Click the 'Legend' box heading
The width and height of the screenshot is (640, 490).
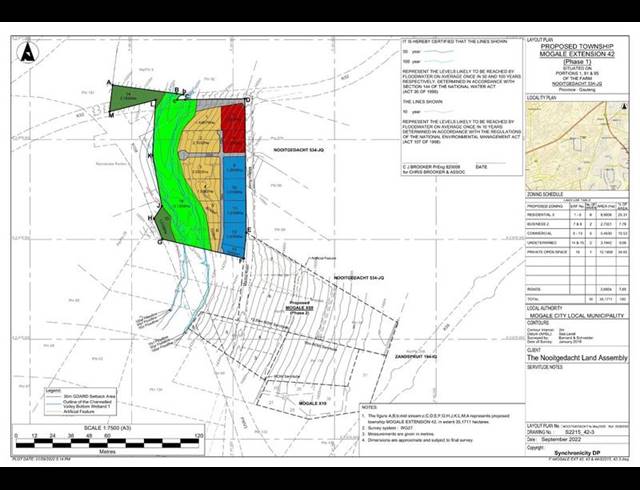tap(53, 391)
